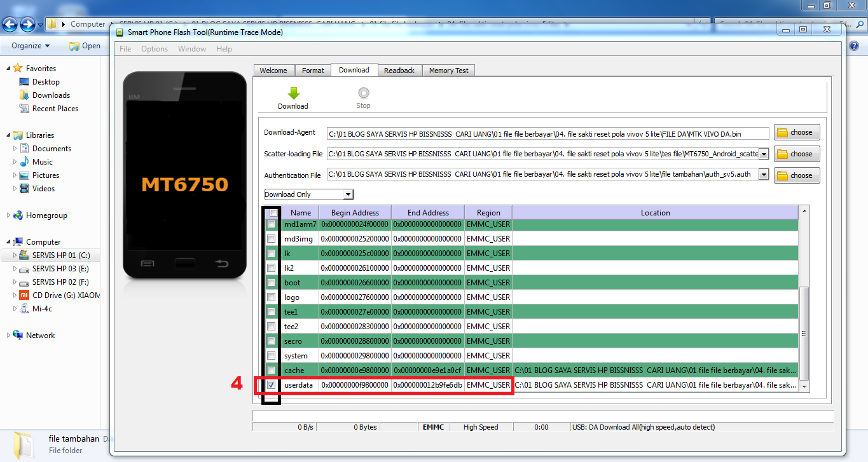This screenshot has height=462, width=868.
Task: Click the Favorites star icon
Action: [18, 69]
